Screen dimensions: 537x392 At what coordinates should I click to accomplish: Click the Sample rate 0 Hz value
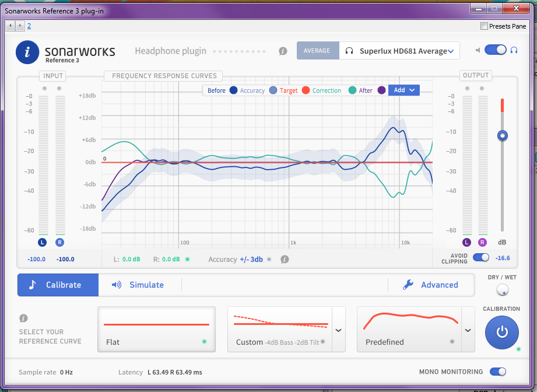point(66,372)
